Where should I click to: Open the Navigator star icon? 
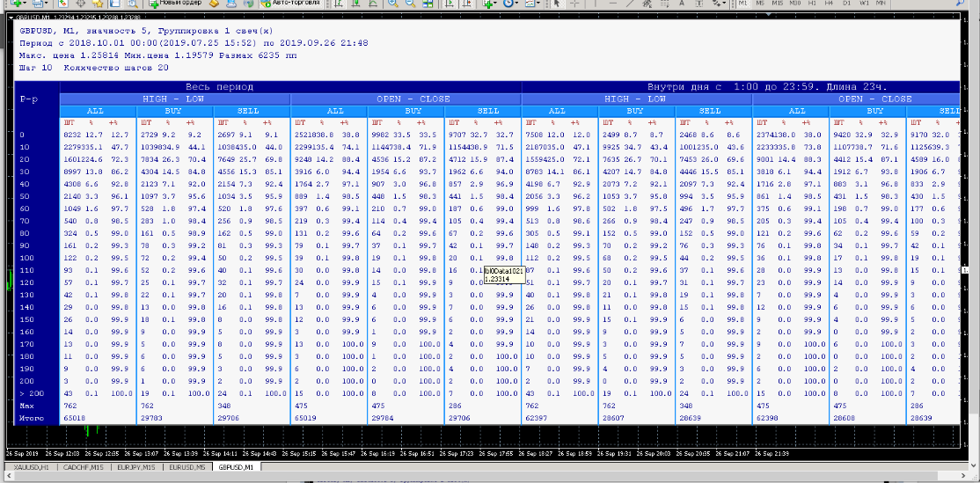click(98, 4)
